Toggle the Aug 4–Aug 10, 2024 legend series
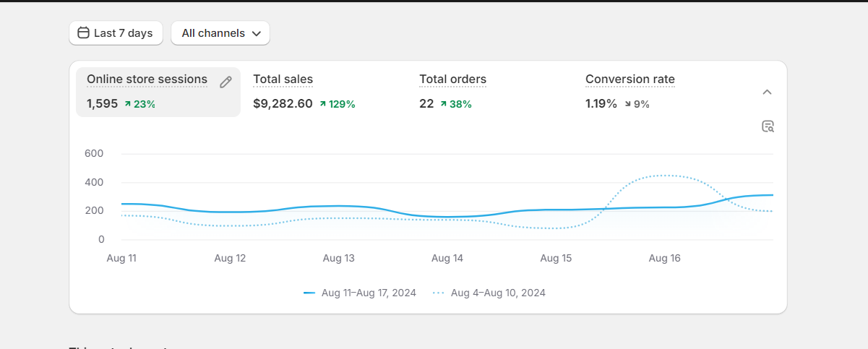 coord(497,293)
